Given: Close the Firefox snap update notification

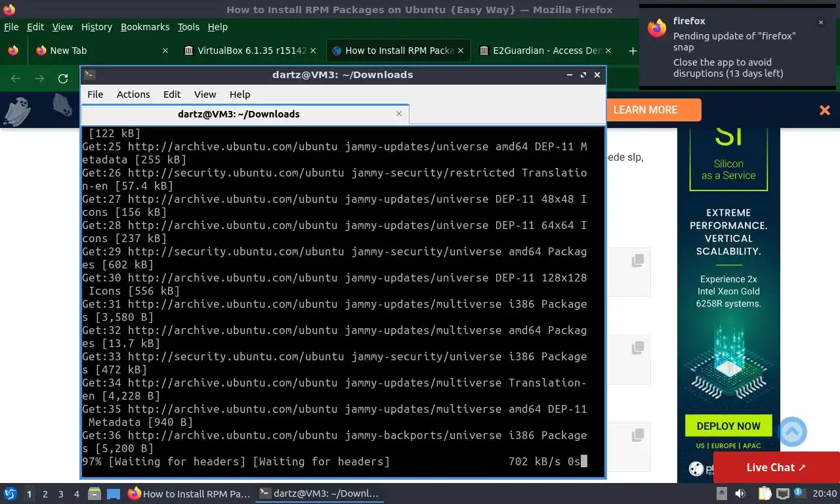Looking at the screenshot, I should tap(820, 22).
